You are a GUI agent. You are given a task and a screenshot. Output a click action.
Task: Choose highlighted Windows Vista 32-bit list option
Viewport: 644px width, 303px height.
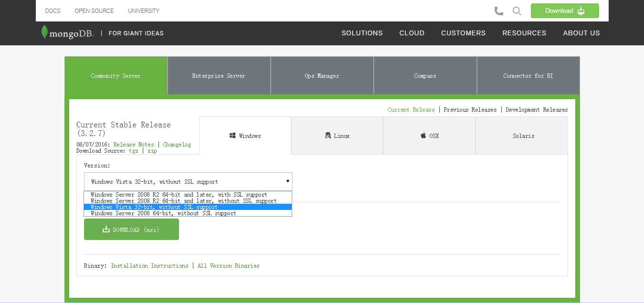click(188, 207)
